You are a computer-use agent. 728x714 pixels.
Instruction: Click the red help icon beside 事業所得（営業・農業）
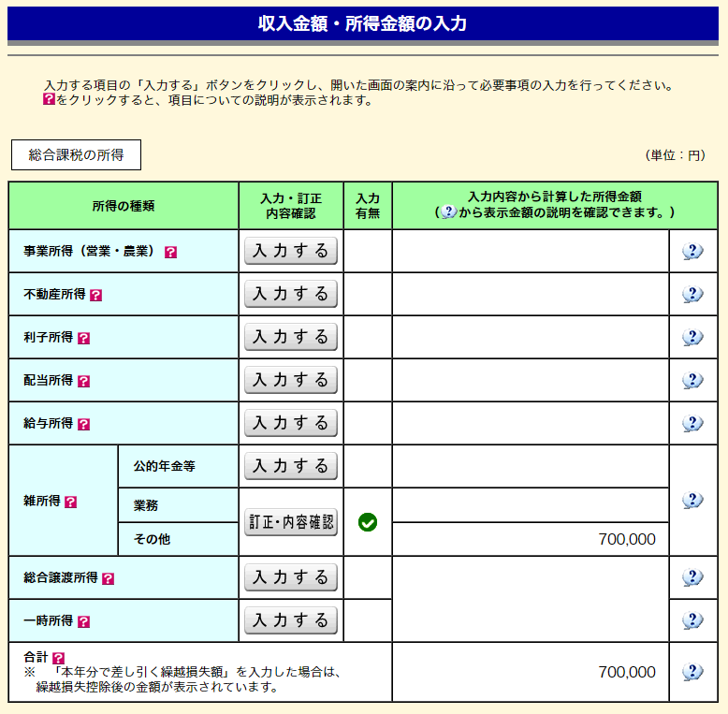[x=170, y=252]
